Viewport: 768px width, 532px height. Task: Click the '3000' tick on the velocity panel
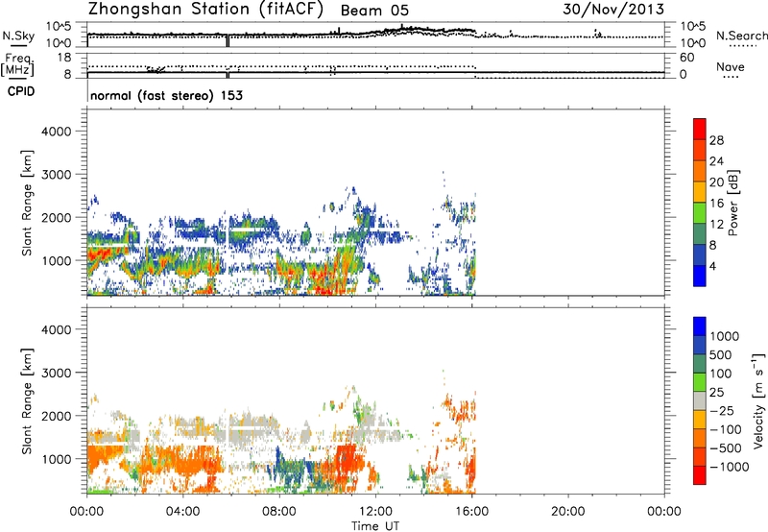(56, 373)
